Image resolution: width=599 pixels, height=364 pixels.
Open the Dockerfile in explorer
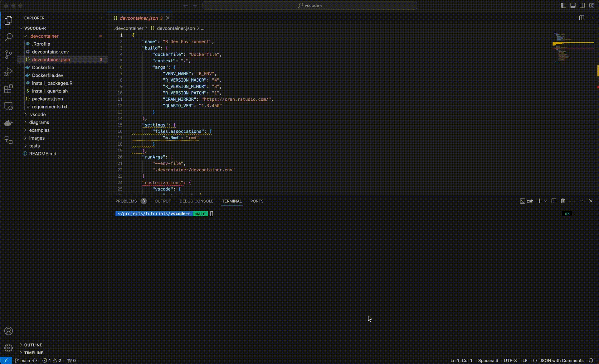tap(43, 67)
